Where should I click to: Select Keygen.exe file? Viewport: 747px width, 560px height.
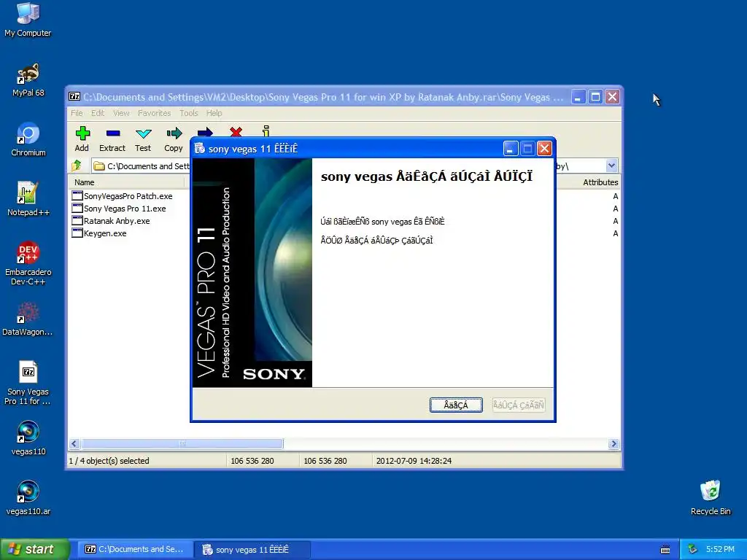(99, 233)
